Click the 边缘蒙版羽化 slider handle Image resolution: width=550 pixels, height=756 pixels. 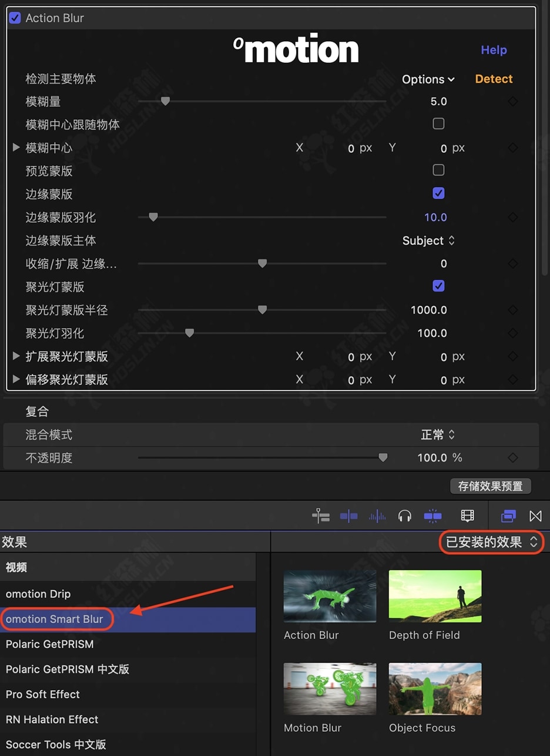[153, 218]
